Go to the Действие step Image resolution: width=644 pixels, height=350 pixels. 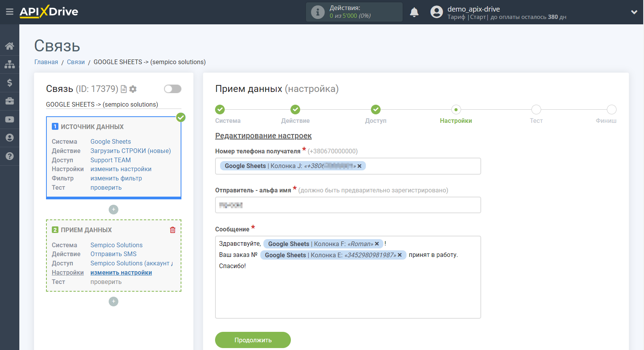tap(296, 110)
